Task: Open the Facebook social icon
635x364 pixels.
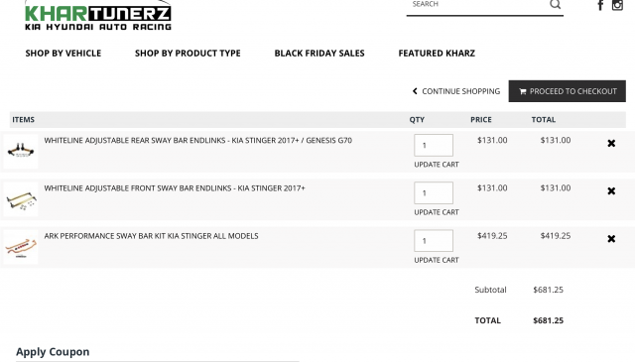Action: click(600, 5)
